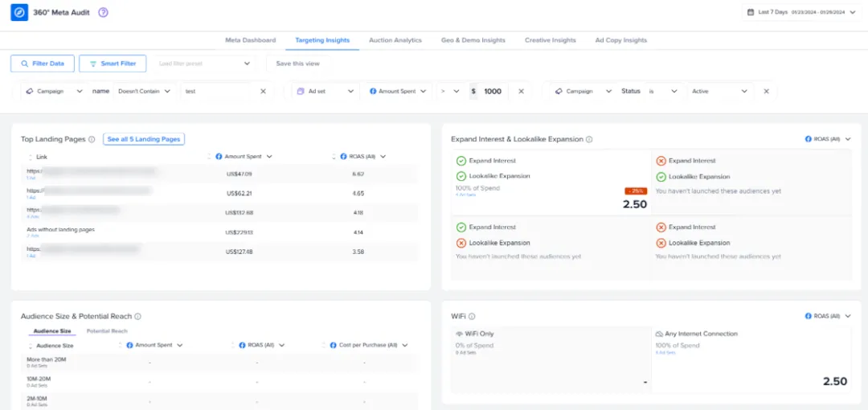Open the Active status value dropdown
The image size is (868, 410).
720,92
